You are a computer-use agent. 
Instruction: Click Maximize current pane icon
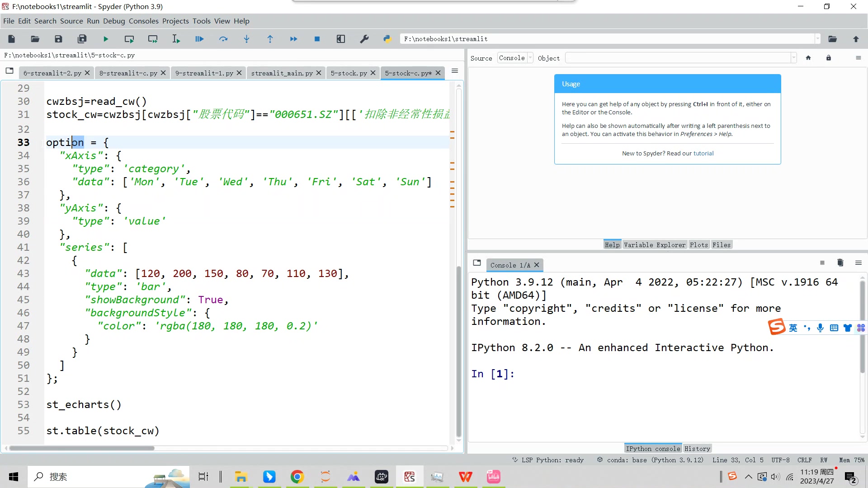tap(341, 39)
